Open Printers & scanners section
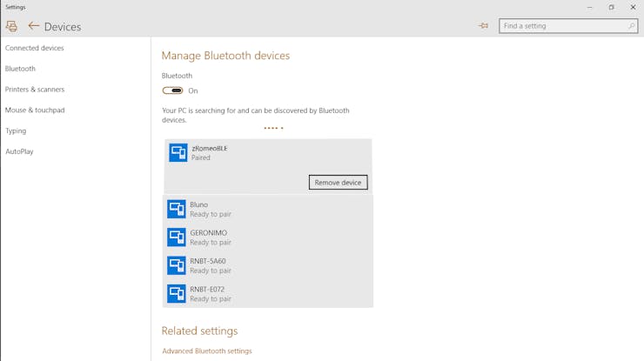Image resolution: width=644 pixels, height=361 pixels. point(35,90)
